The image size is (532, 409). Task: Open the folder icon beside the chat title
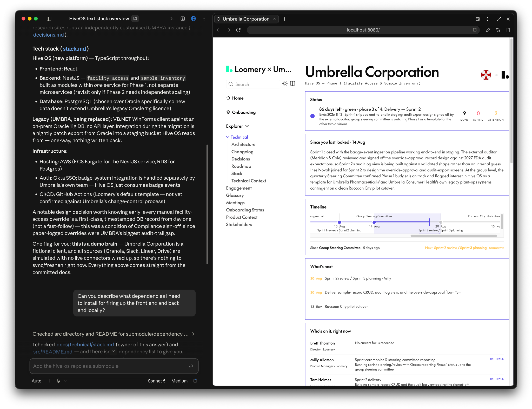[x=135, y=18]
